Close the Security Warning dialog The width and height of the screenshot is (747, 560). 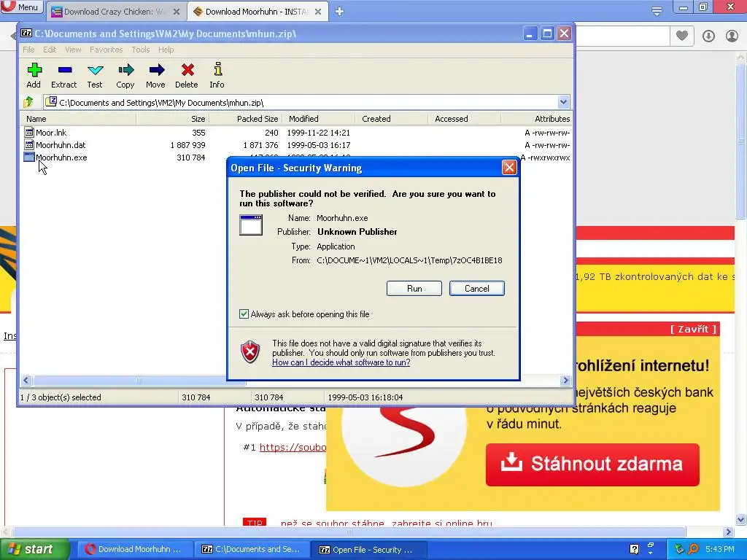click(x=509, y=168)
